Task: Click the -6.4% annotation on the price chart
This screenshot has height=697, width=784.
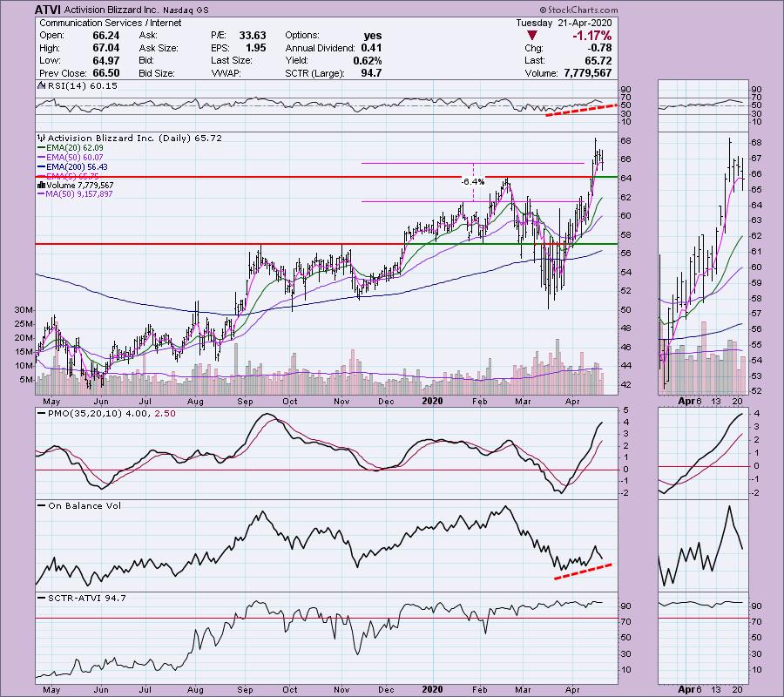Action: point(472,182)
